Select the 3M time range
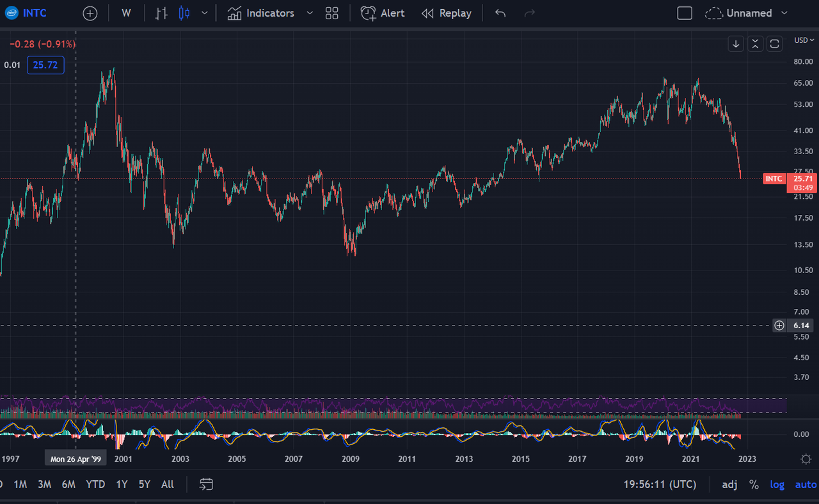Image resolution: width=819 pixels, height=504 pixels. click(x=44, y=484)
